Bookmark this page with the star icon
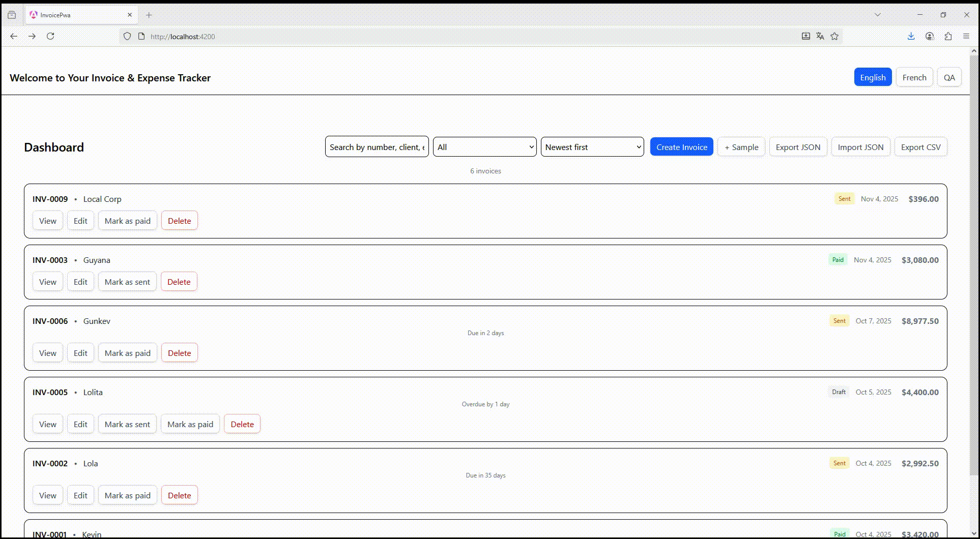Image resolution: width=980 pixels, height=539 pixels. coord(834,36)
